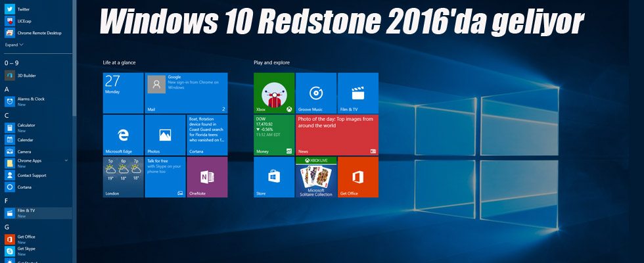Open the Get Office tile
Screen dimensions: 644x263
[x=357, y=177]
